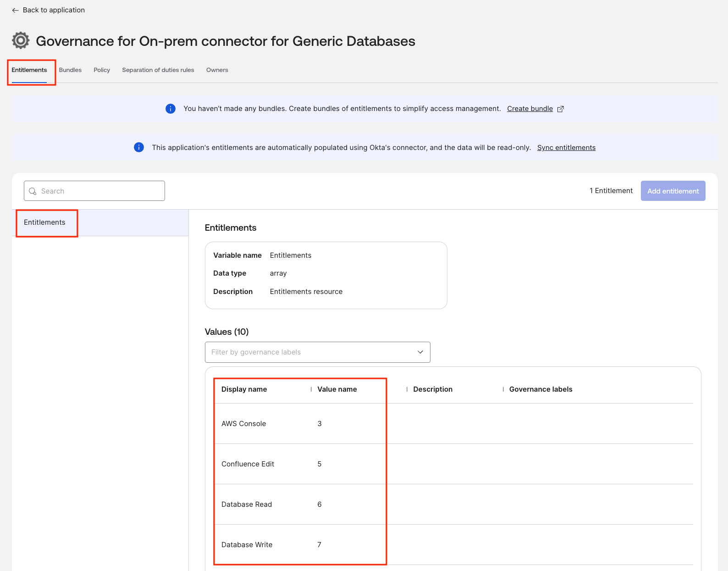Select Entitlements in the left list

coord(100,223)
